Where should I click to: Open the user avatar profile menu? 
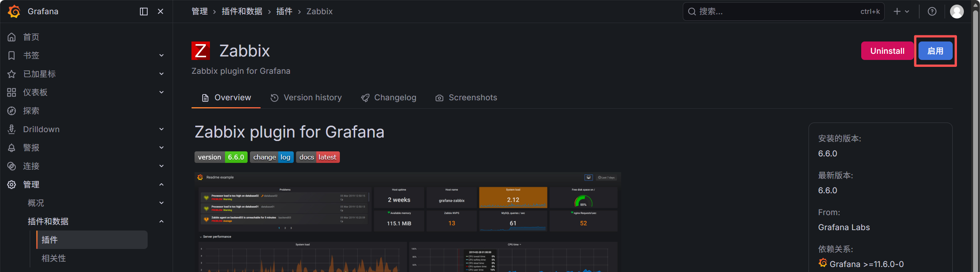[957, 12]
